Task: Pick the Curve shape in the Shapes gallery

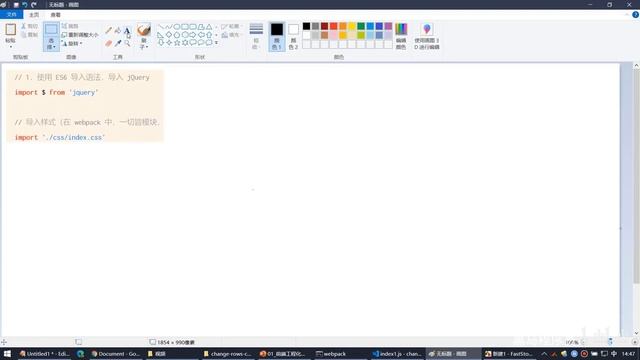Action: point(169,27)
